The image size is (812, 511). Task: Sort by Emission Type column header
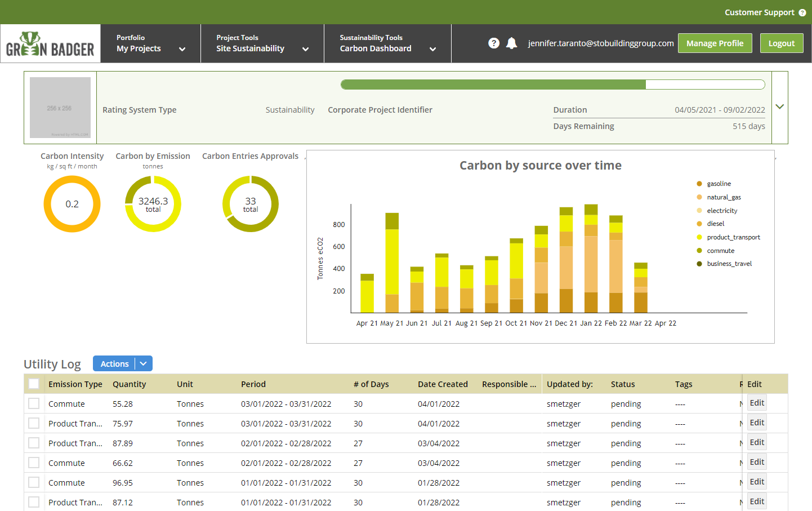click(x=75, y=384)
